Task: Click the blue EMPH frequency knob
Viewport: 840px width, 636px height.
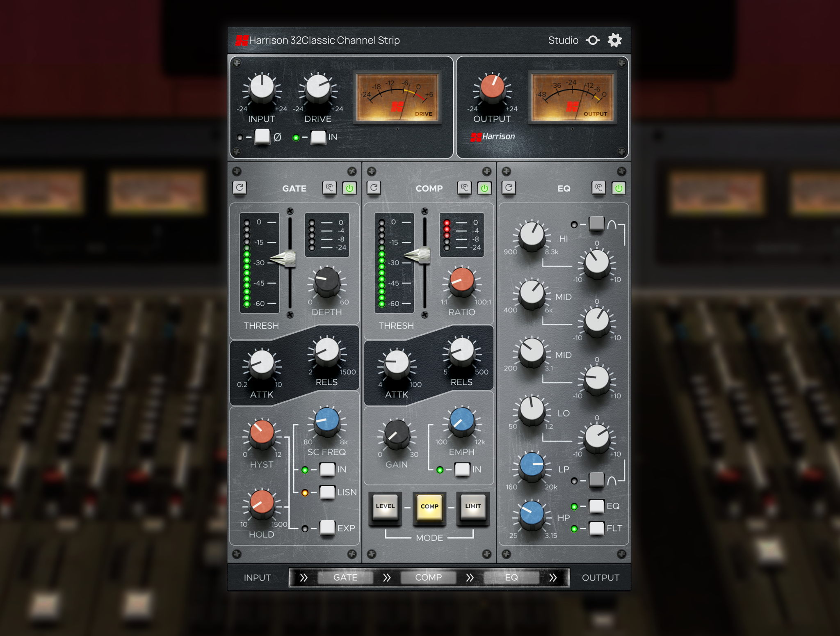Action: (462, 421)
